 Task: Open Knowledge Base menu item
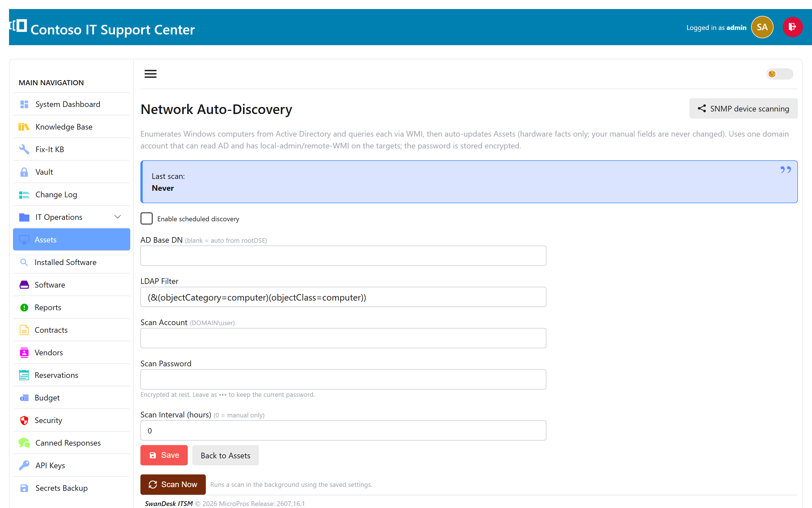pyautogui.click(x=71, y=127)
